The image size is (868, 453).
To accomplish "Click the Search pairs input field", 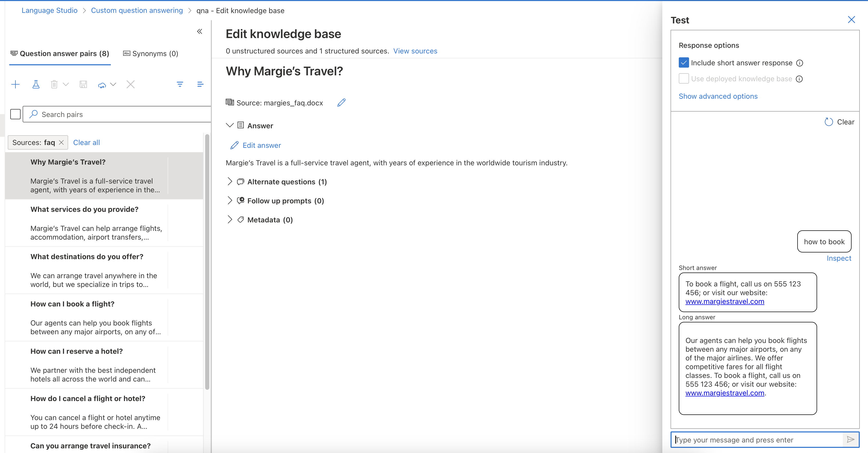I will point(121,114).
